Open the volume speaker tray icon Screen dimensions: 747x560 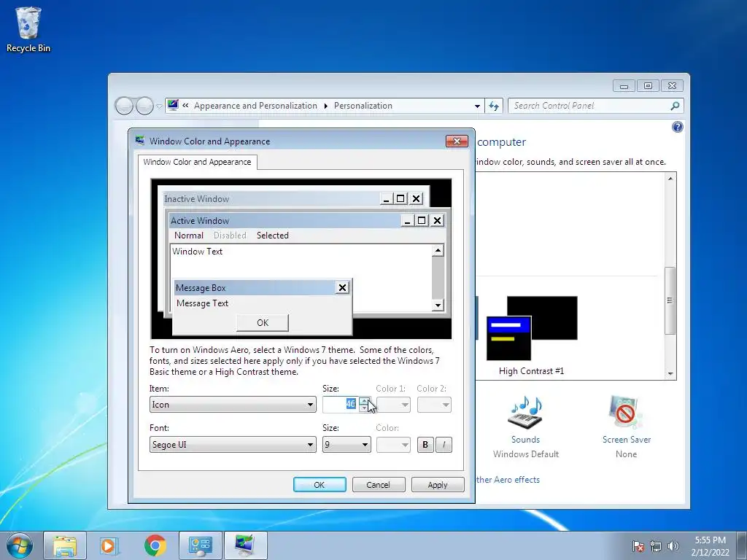[673, 546]
